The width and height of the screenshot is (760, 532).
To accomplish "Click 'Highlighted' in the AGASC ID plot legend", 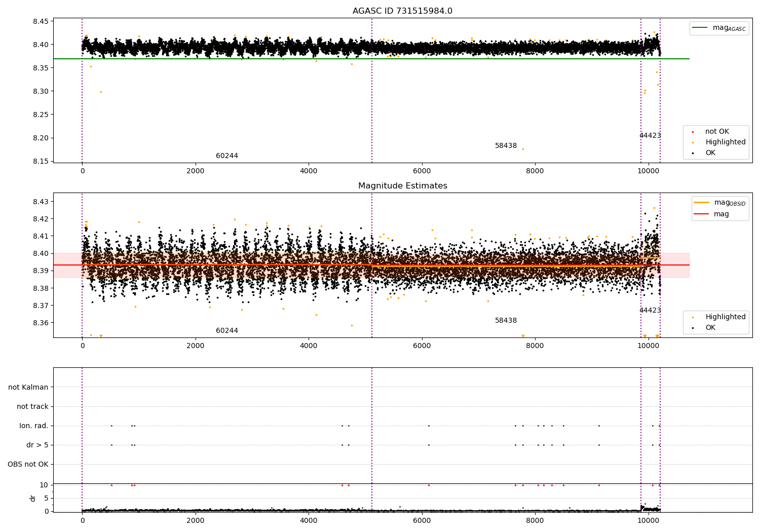I will 726,142.
